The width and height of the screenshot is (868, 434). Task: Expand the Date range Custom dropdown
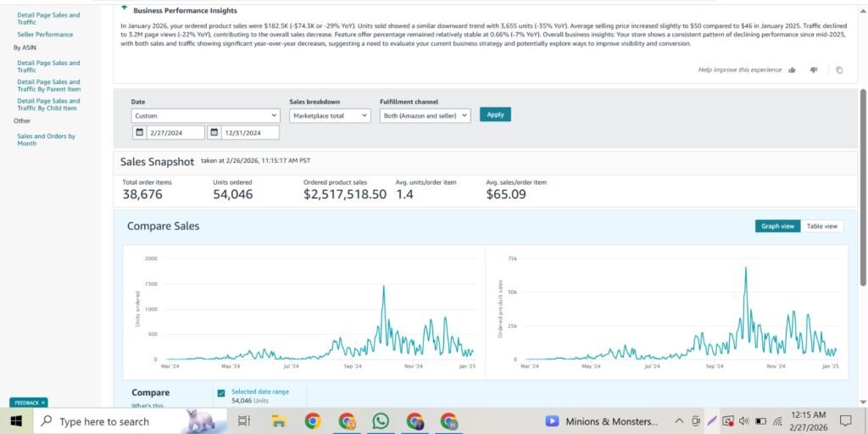(205, 115)
